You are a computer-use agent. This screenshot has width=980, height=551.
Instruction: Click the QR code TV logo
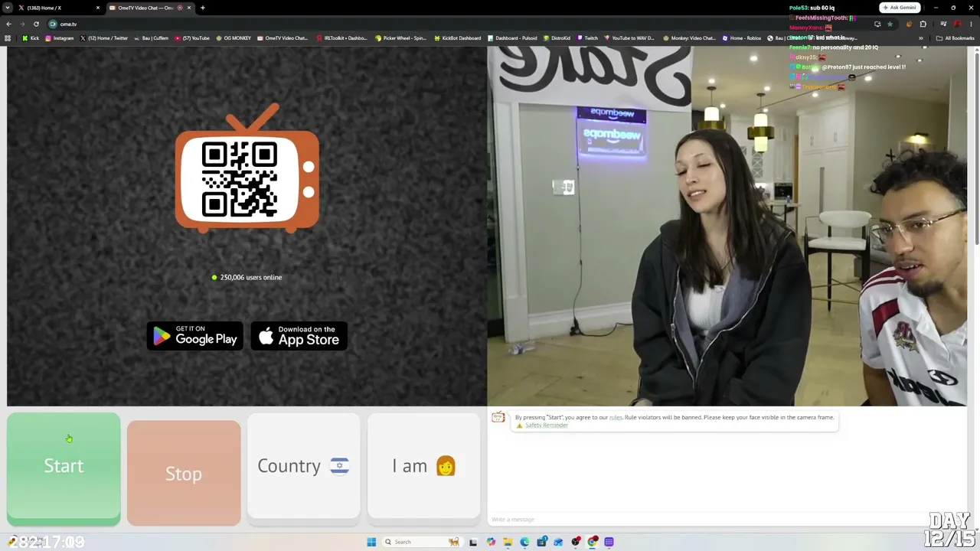(x=247, y=168)
